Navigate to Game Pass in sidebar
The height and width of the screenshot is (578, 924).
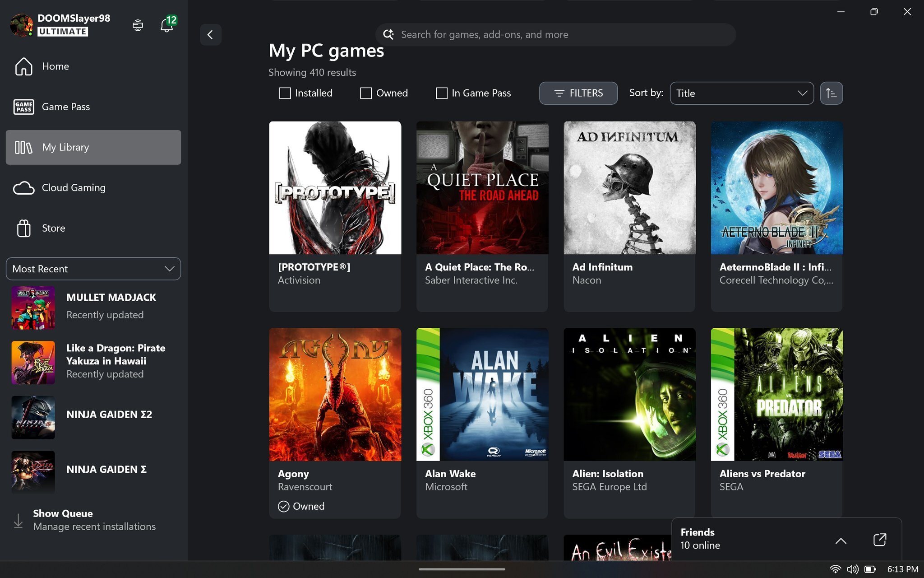pos(66,107)
